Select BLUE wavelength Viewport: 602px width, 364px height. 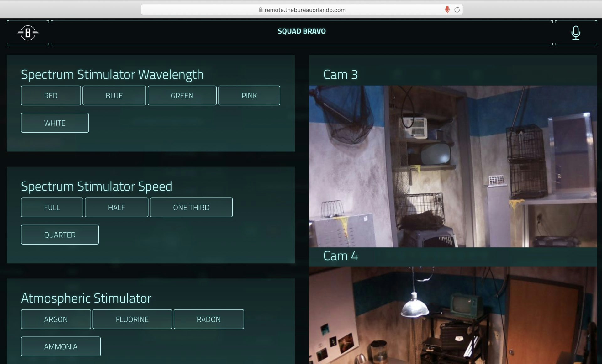pos(114,96)
